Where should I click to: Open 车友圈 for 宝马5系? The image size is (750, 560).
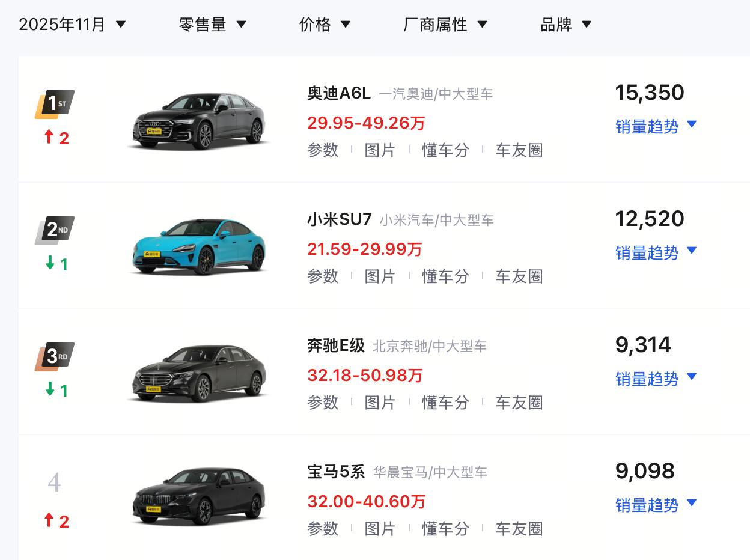point(519,529)
